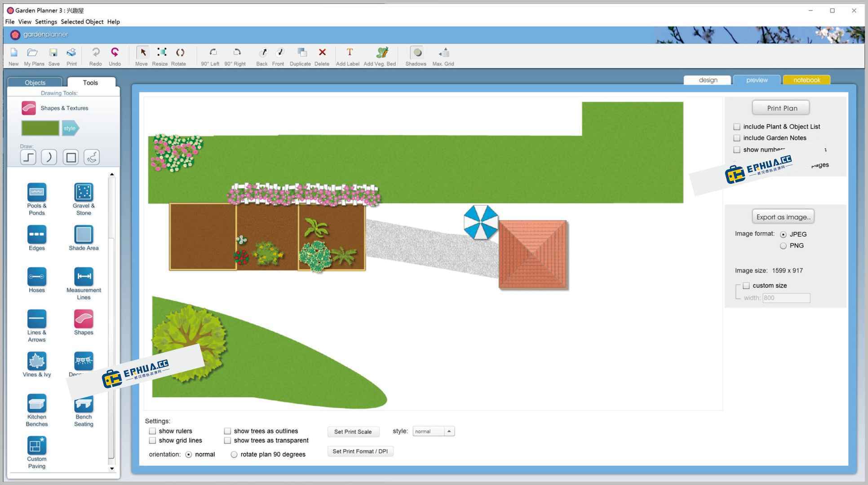Click the style arrow beside green swatch
The height and width of the screenshot is (485, 868).
(x=70, y=128)
